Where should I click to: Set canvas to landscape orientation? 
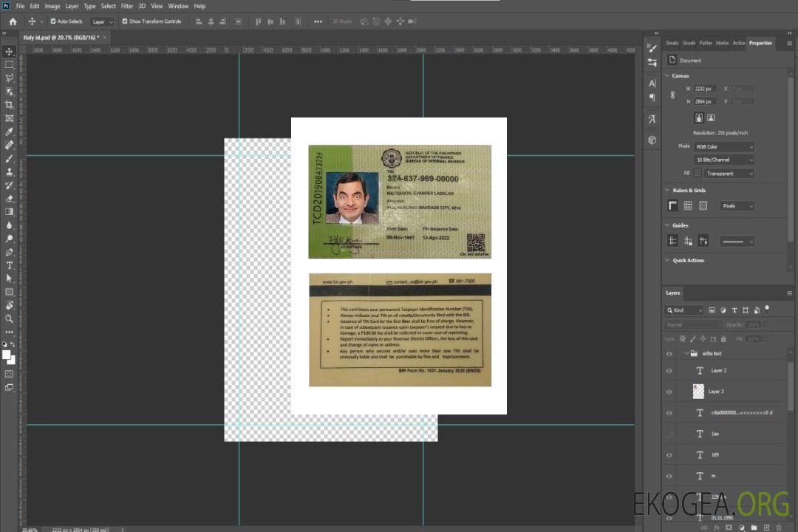click(x=711, y=117)
